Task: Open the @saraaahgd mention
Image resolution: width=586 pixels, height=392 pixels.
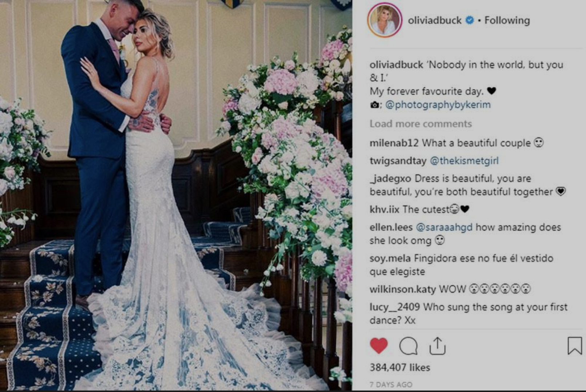Action: [x=444, y=227]
